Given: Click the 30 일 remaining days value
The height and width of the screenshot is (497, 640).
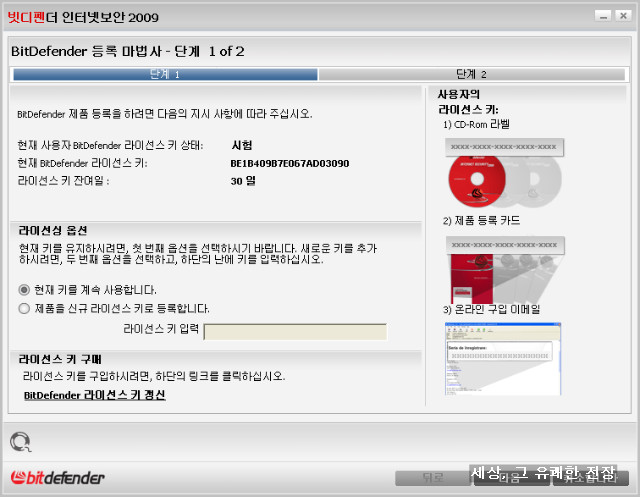Looking at the screenshot, I should 243,181.
